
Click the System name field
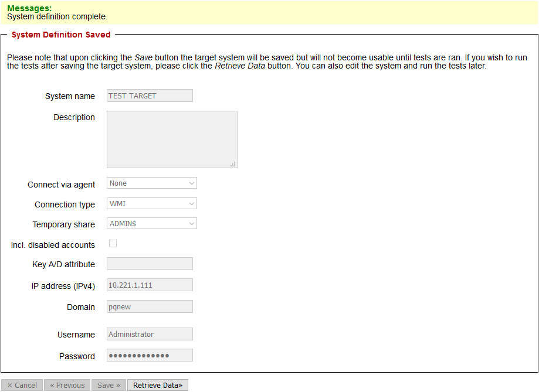tap(150, 96)
